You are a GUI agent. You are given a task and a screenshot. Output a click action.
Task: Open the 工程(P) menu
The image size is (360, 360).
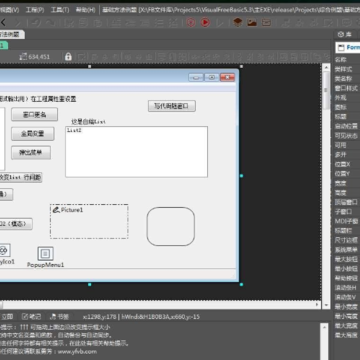point(35,10)
